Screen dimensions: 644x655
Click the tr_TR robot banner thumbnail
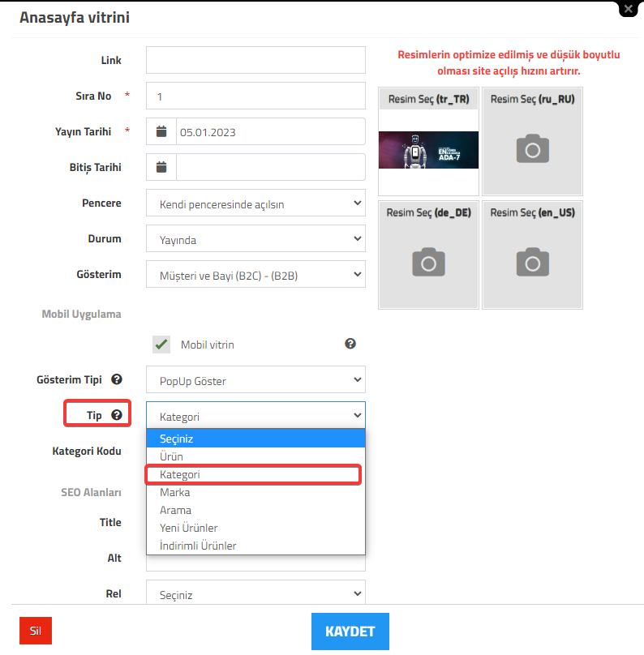tap(428, 150)
